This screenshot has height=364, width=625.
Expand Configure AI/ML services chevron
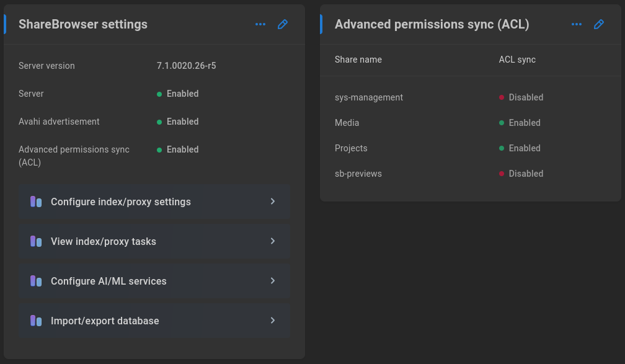(273, 281)
